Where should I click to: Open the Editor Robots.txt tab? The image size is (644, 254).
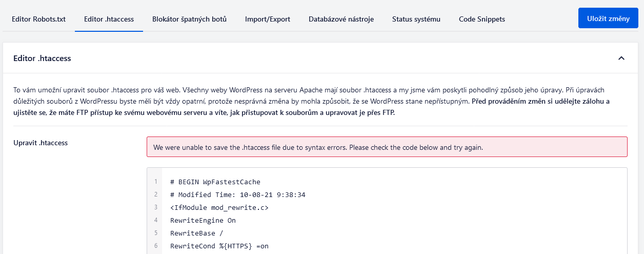38,19
